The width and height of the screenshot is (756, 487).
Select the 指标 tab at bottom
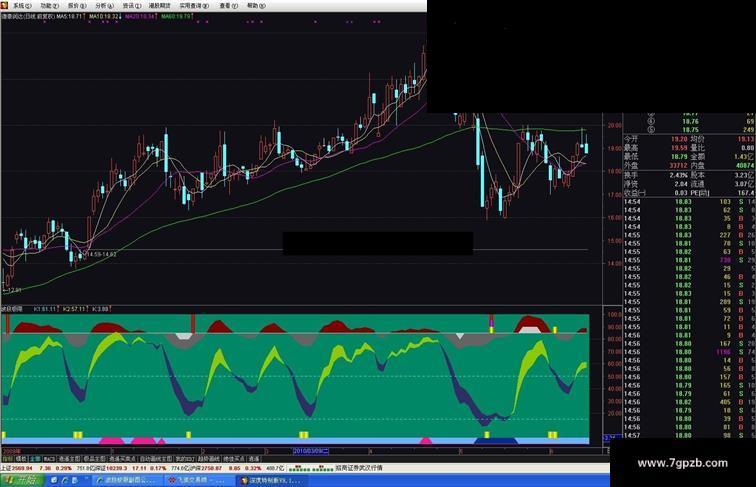point(7,459)
